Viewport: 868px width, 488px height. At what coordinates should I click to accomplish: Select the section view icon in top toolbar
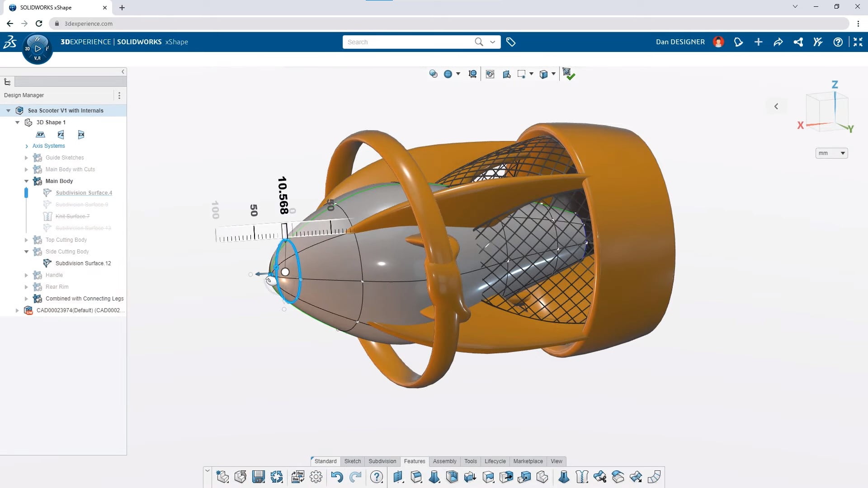[506, 73]
